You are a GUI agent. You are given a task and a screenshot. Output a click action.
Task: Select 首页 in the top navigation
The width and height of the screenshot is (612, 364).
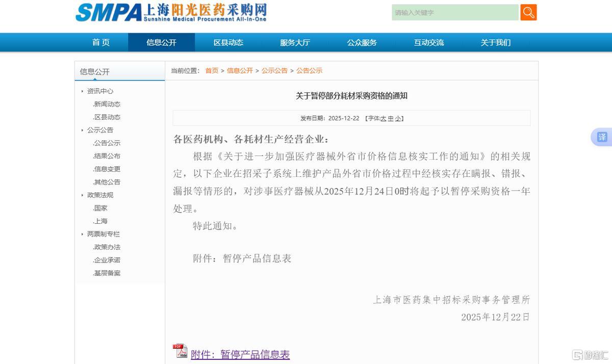click(x=101, y=42)
